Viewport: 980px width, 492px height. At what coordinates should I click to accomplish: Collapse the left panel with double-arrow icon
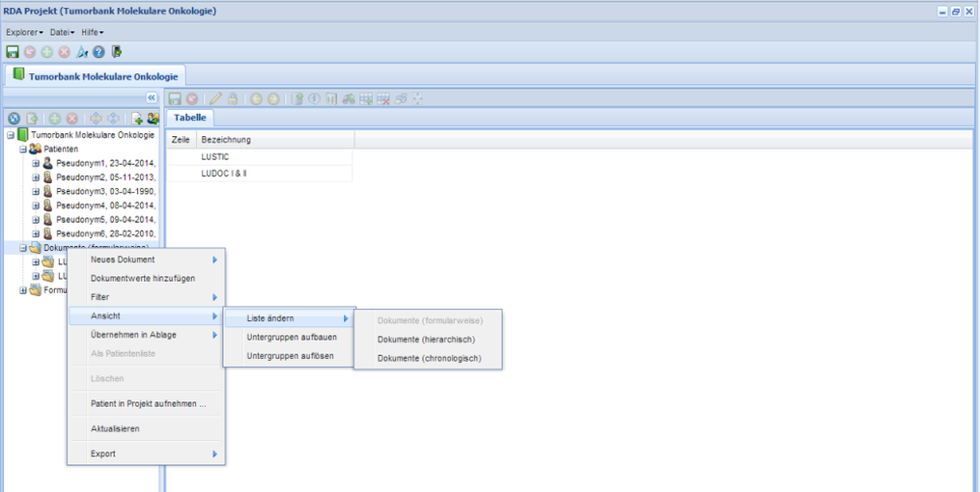pos(151,98)
